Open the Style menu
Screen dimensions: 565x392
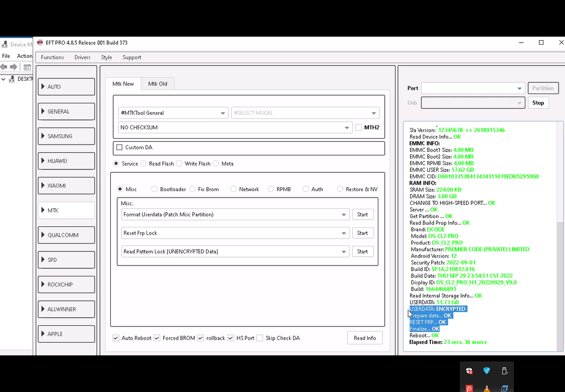tap(106, 57)
